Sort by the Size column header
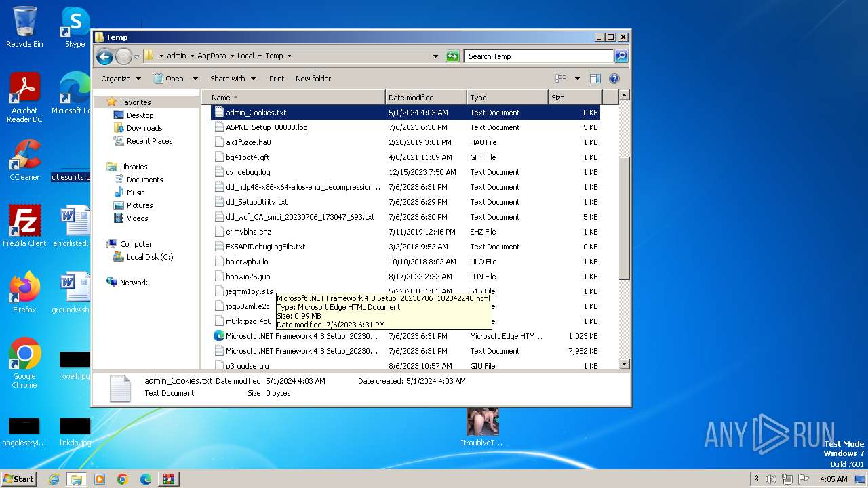Image resolution: width=868 pixels, height=488 pixels. [574, 98]
